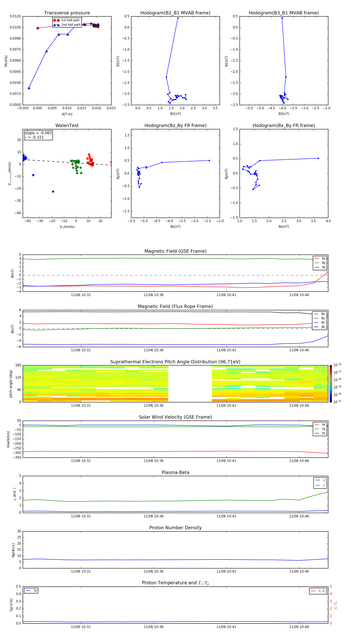Viewport: 351px width, 644px height.
Task: Click the By legend entry in GSE magnetic field
Action: point(320,263)
